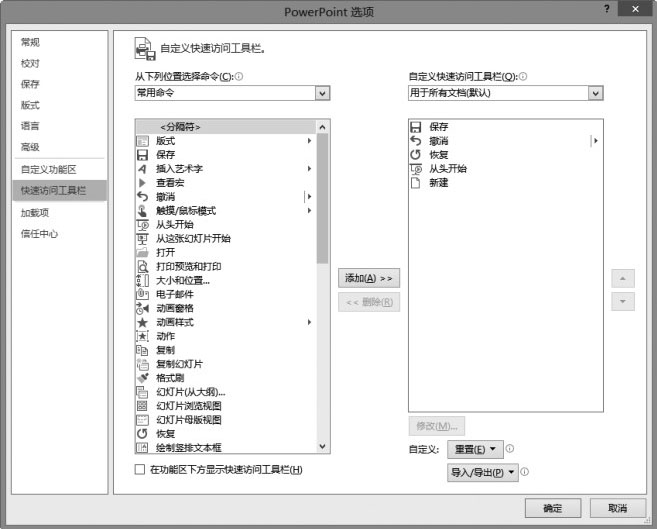Switch to the 语言 category
657x529 pixels.
coord(30,126)
